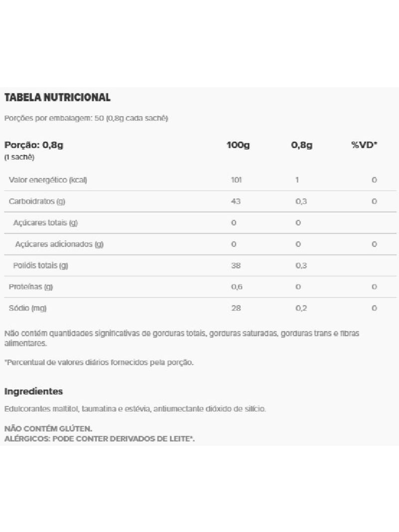
Task: Click the 100g column header
Action: pos(238,145)
